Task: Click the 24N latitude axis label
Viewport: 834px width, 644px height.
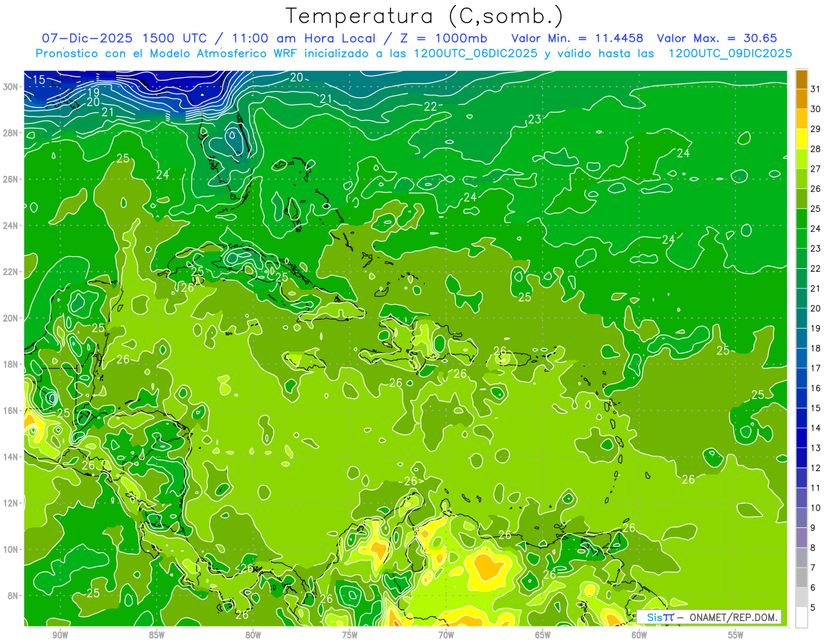Action: [x=10, y=226]
